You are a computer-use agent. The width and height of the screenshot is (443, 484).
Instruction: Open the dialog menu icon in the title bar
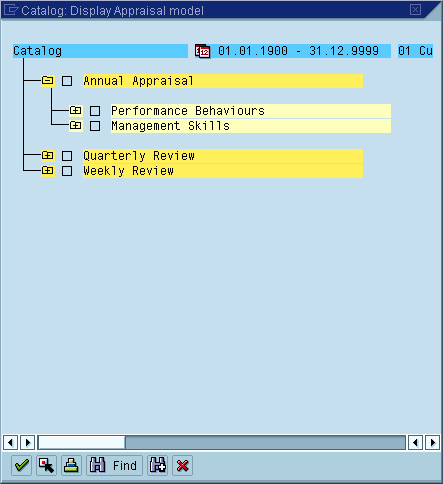tap(11, 10)
